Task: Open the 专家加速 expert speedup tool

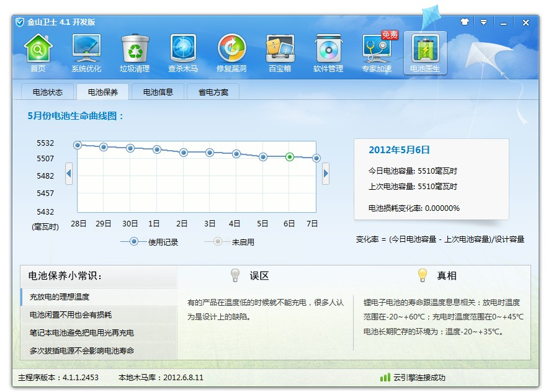Action: pos(377,53)
